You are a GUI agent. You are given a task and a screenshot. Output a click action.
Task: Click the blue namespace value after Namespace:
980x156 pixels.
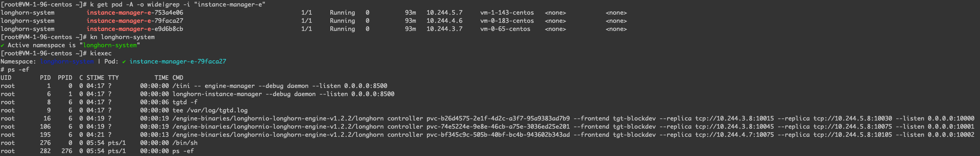point(67,62)
